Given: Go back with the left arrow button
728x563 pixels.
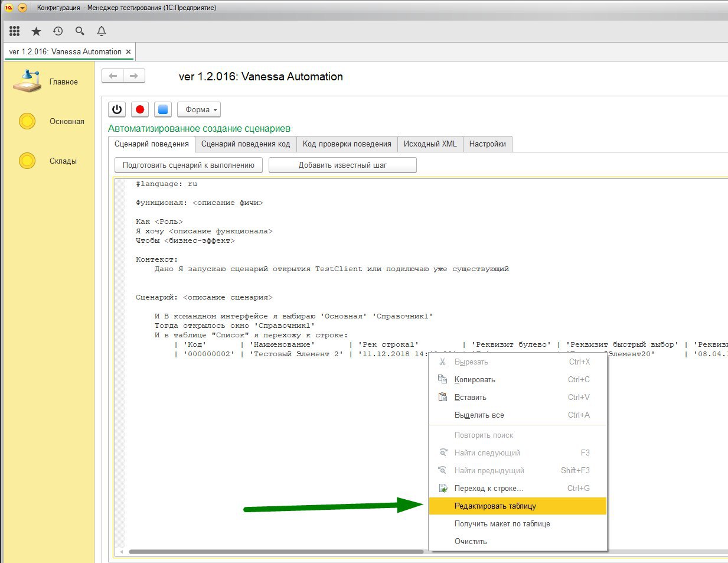Looking at the screenshot, I should click(113, 76).
